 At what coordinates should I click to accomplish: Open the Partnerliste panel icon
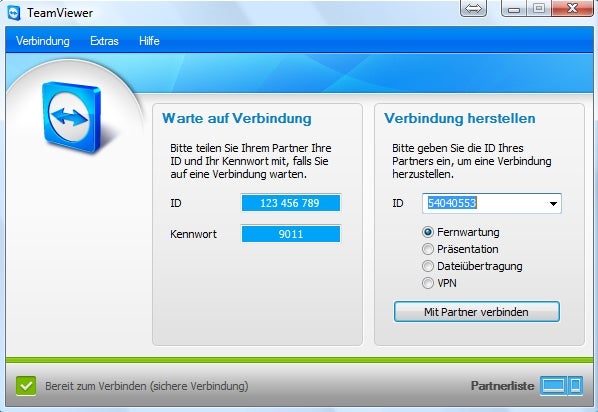tap(561, 385)
